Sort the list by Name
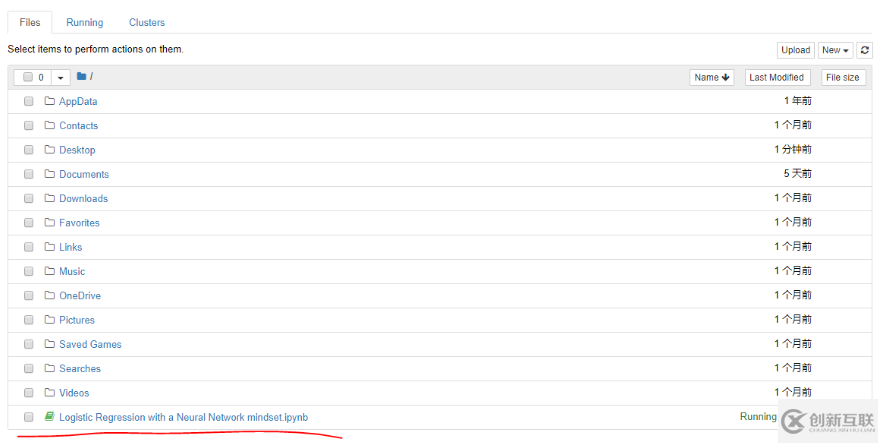This screenshot has width=878, height=443. coord(712,77)
